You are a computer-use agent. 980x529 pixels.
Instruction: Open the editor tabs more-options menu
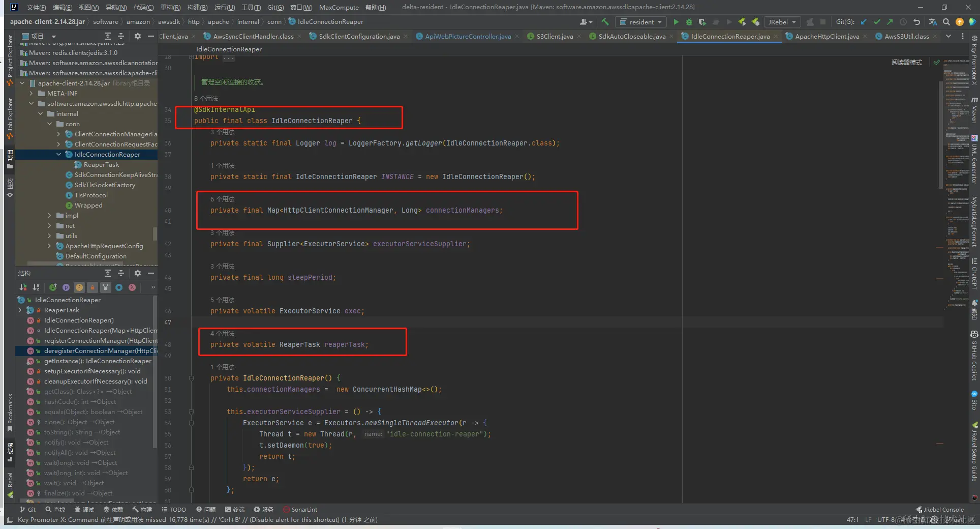962,36
